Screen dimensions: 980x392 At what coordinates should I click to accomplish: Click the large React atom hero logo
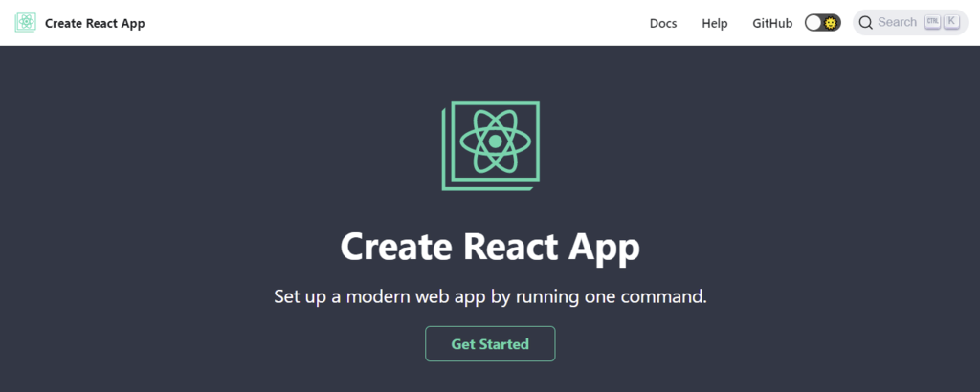click(491, 145)
